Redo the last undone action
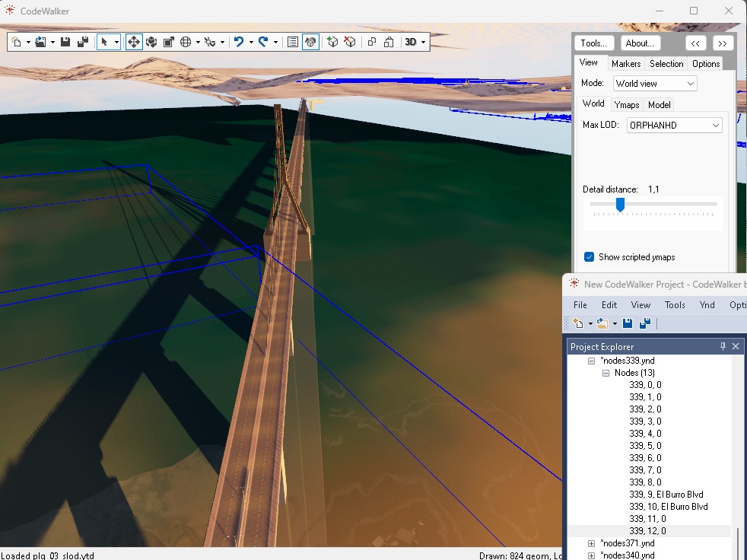This screenshot has height=560, width=747. [265, 42]
